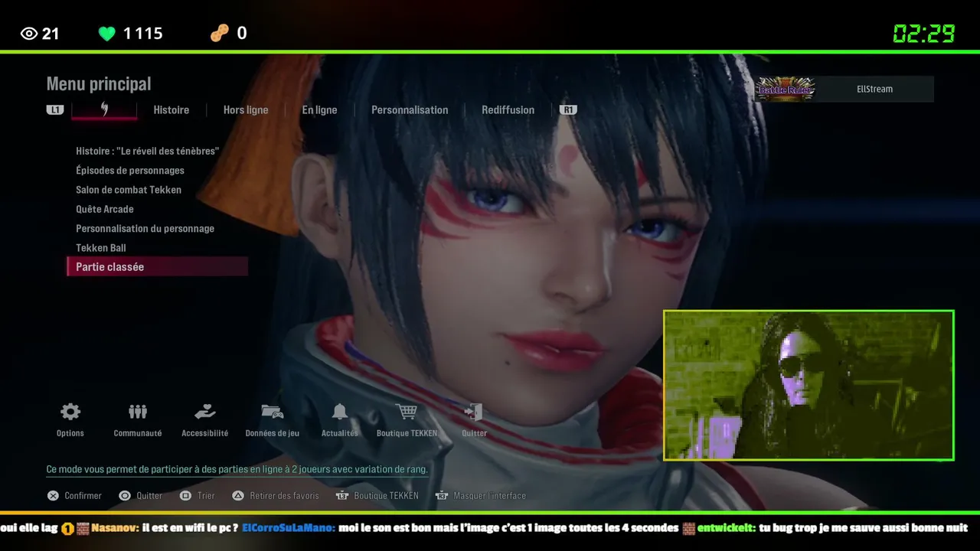The image size is (980, 551).
Task: Open the Personnalisation tab
Action: point(410,109)
